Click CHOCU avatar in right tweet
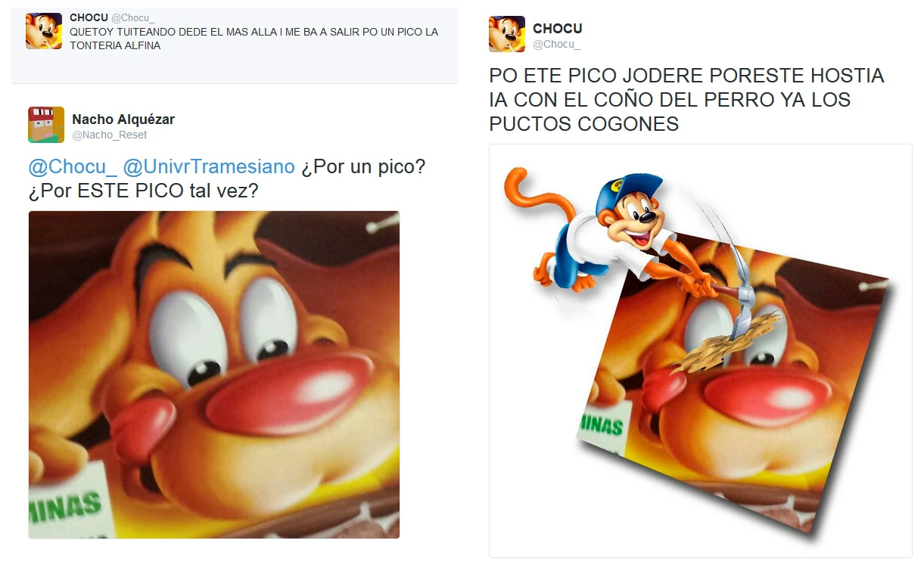This screenshot has height=568, width=924. click(507, 34)
